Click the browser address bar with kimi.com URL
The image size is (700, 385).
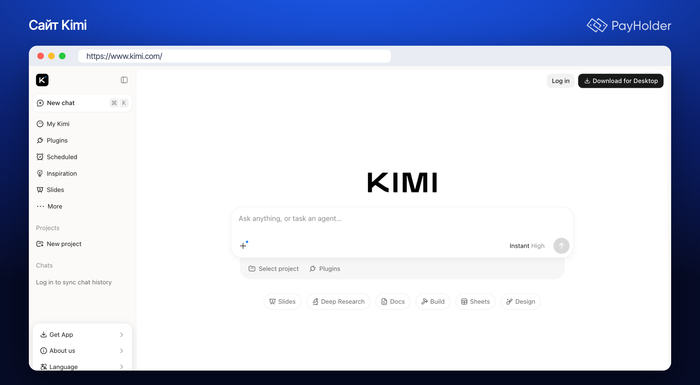click(x=234, y=56)
